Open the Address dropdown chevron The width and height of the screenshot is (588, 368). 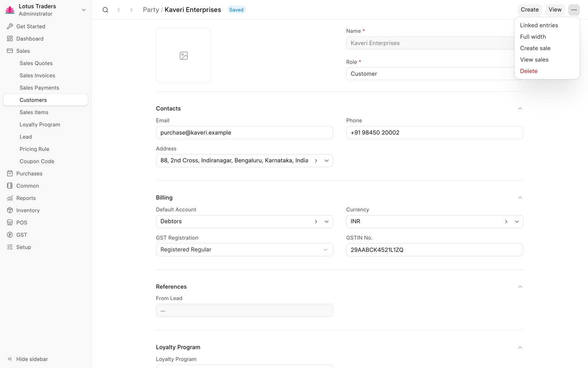327,161
